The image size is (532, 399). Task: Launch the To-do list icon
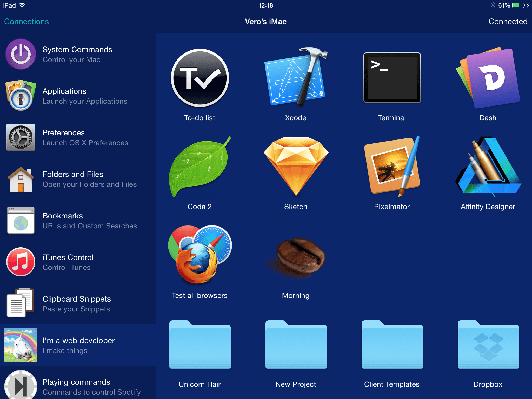click(x=200, y=78)
